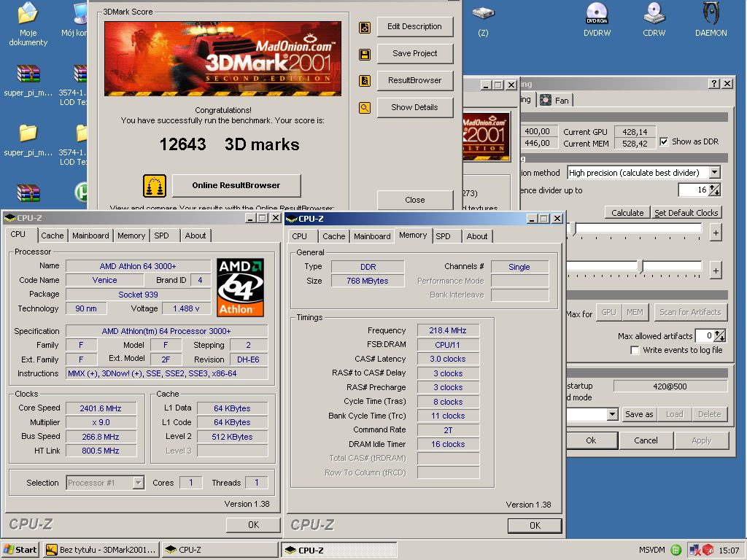The height and width of the screenshot is (560, 747).
Task: Click the Online ResultBrowser button
Action: [236, 186]
